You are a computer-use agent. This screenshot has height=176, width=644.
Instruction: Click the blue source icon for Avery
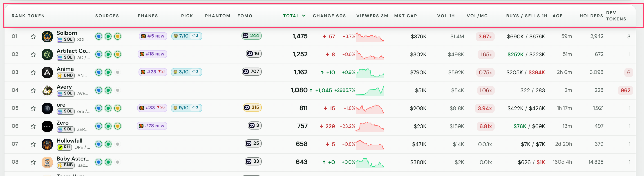point(99,90)
